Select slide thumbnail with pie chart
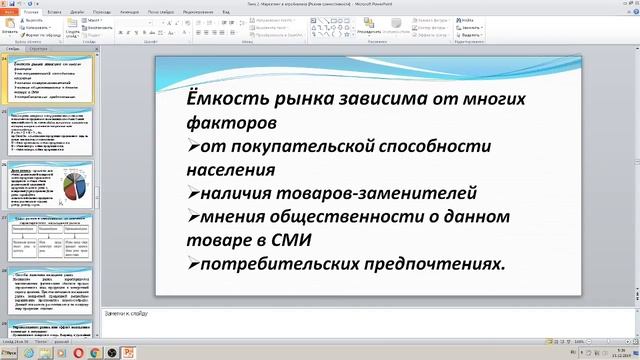 50,185
